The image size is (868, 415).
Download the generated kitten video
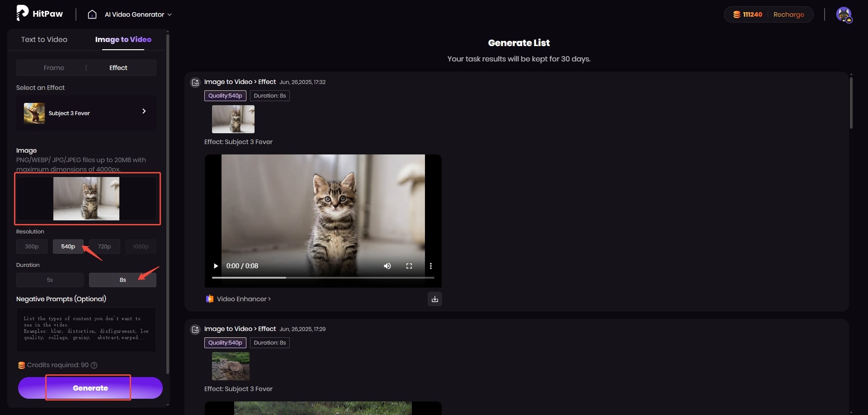pyautogui.click(x=434, y=299)
